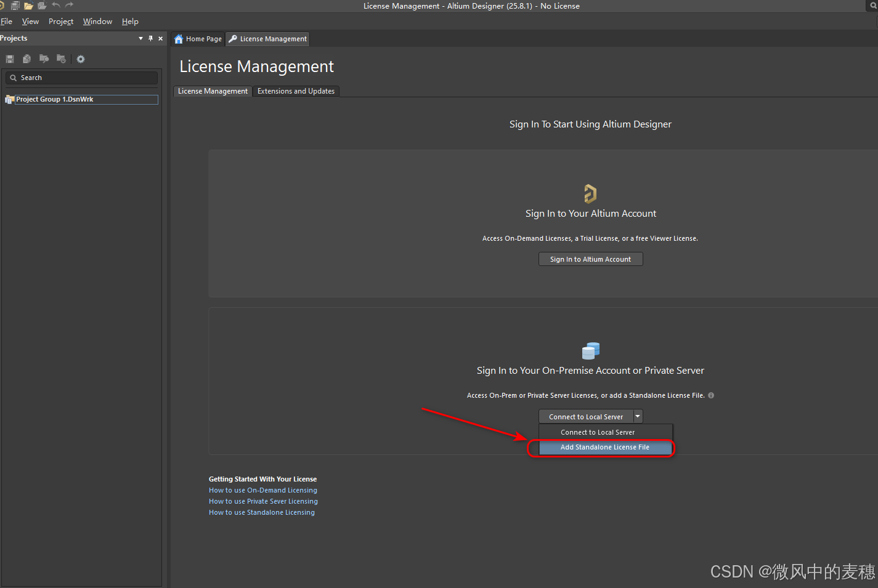Expand the Connect to Local Server dropdown arrow

[638, 417]
